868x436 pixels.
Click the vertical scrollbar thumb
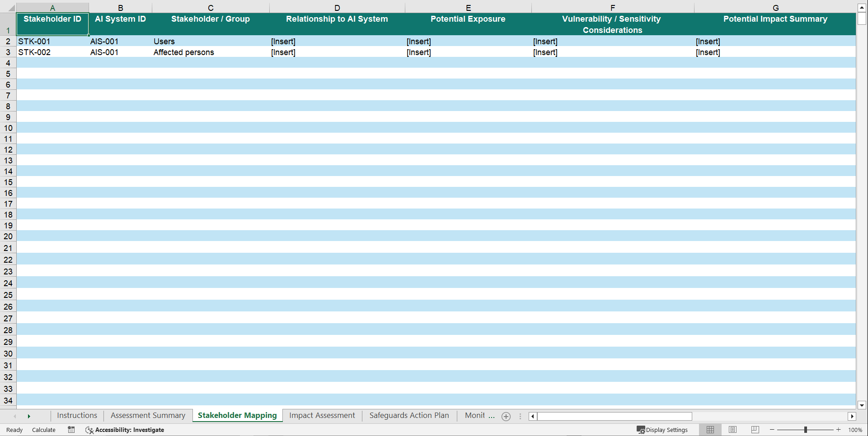coord(862,19)
